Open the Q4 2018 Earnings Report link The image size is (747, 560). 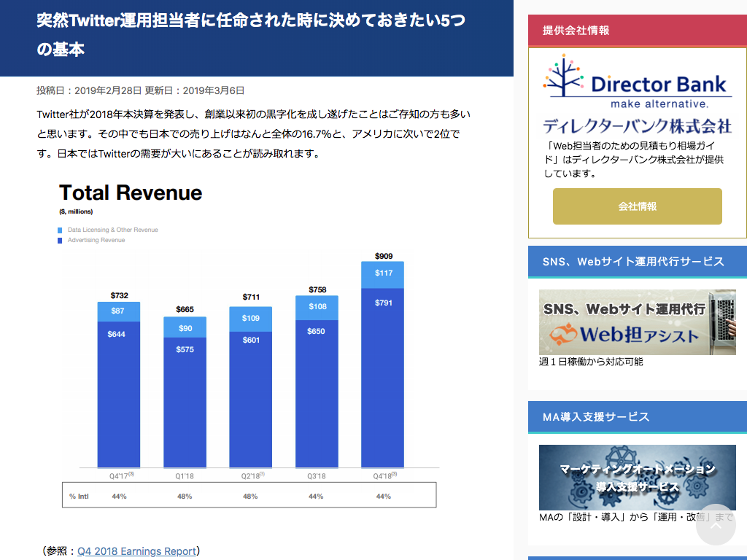[136, 551]
